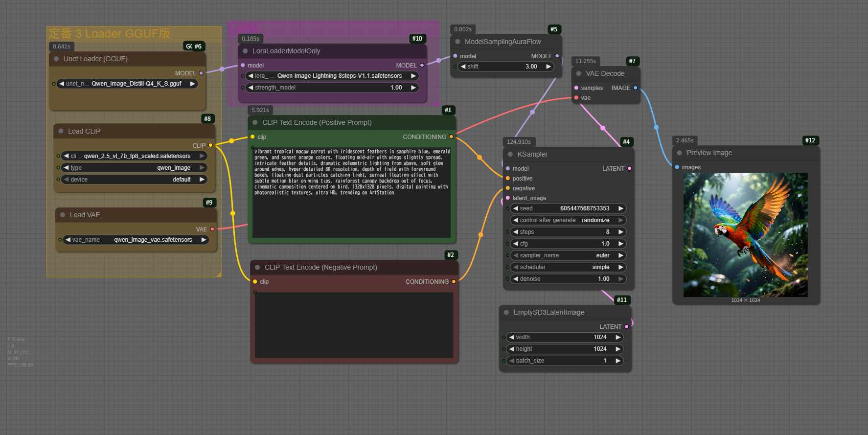Image resolution: width=868 pixels, height=435 pixels.
Task: Increment batch_size with its right arrow
Action: [617, 361]
